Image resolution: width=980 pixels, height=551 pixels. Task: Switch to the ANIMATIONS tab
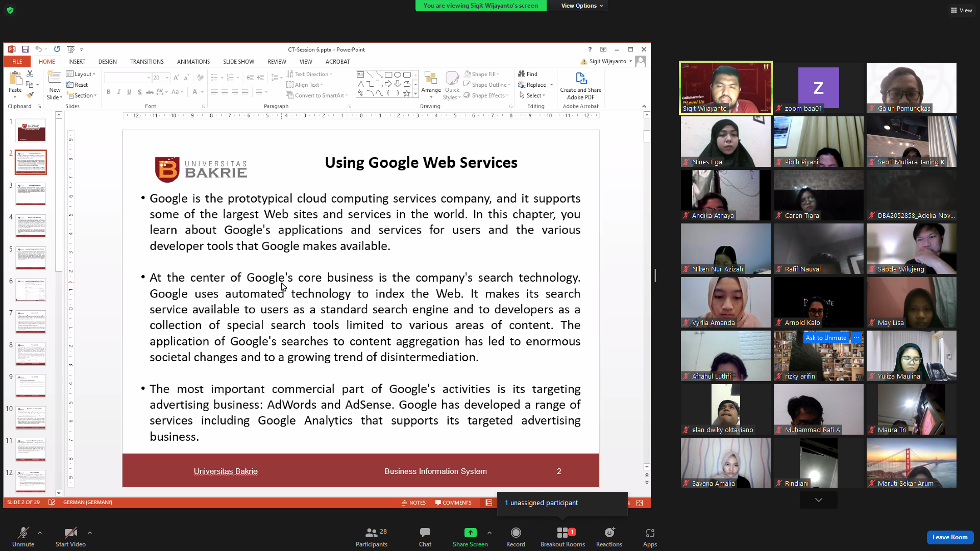tap(193, 62)
